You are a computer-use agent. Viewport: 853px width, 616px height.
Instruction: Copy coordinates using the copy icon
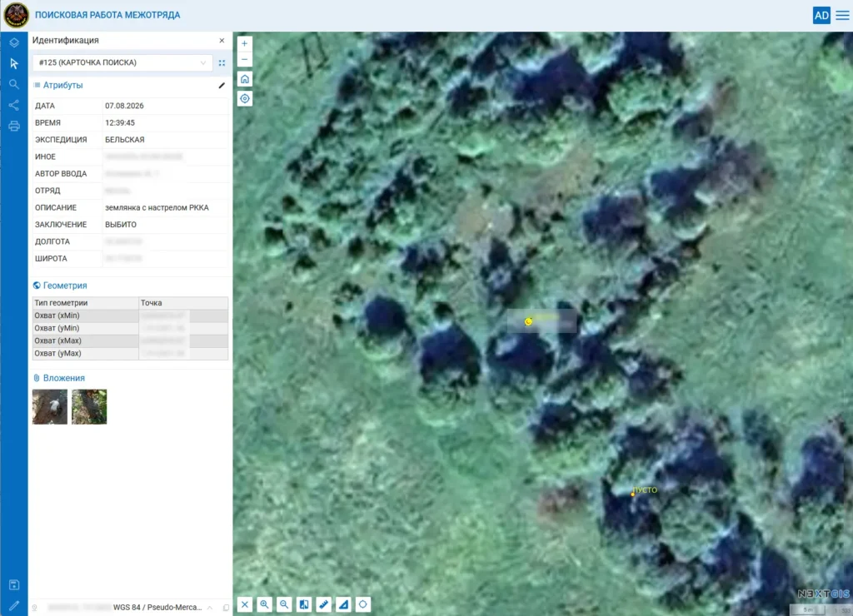[226, 608]
